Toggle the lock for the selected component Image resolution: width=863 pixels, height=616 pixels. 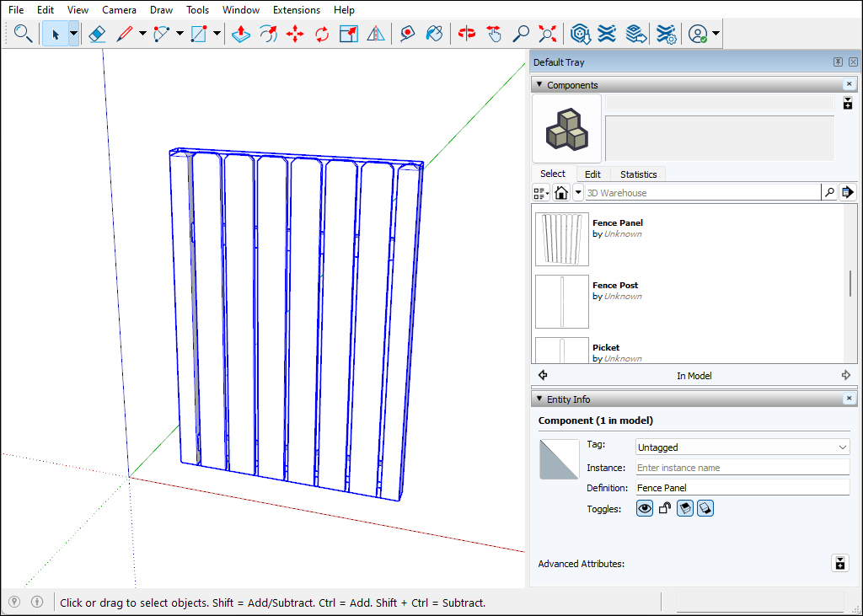click(x=665, y=508)
